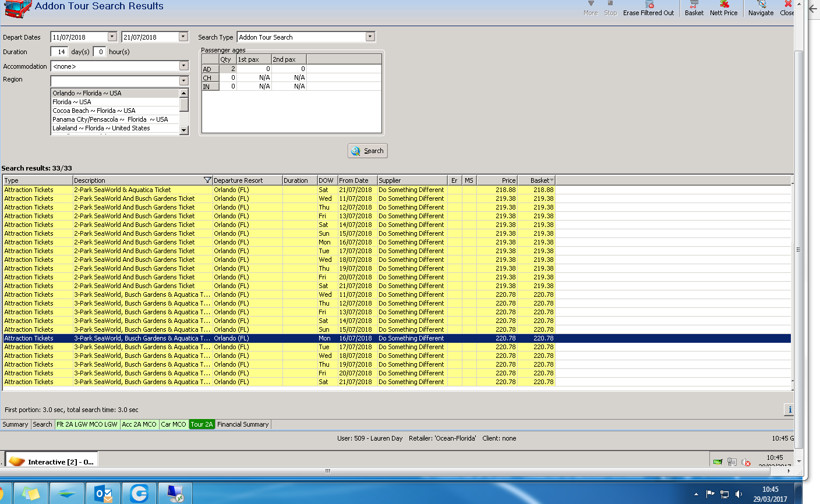820x504 pixels.
Task: Sort results by Type column header
Action: coord(38,180)
